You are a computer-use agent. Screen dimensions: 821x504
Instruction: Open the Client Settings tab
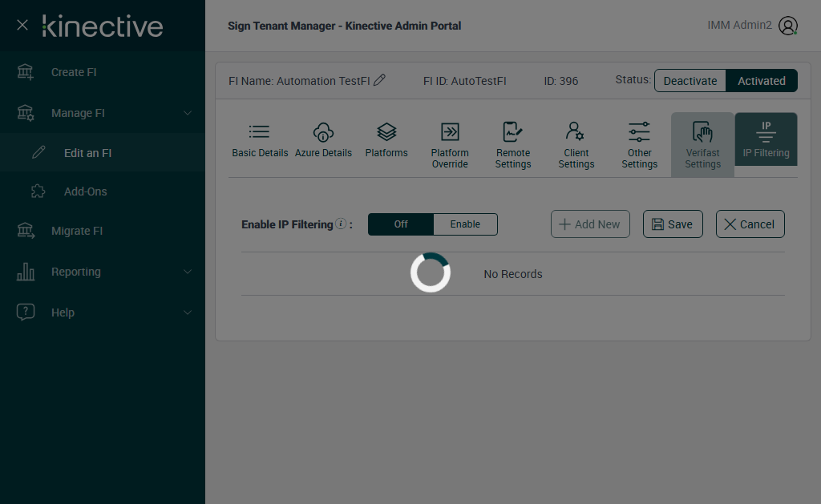pos(576,145)
